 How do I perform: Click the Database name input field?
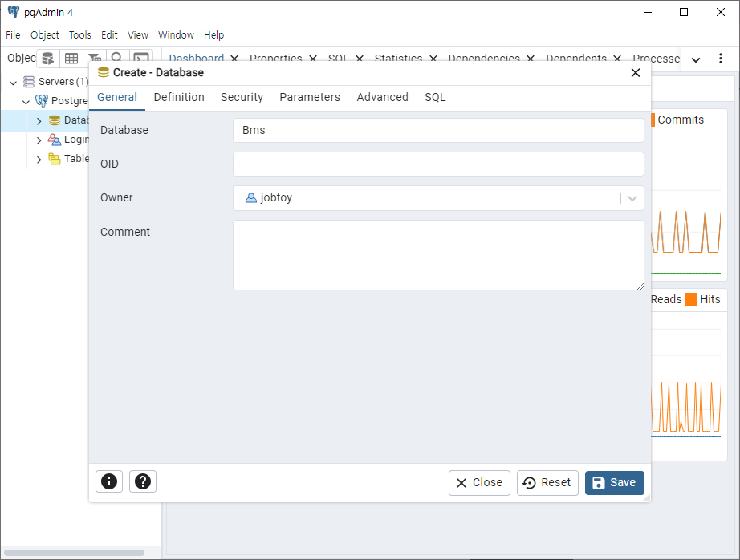tap(438, 130)
